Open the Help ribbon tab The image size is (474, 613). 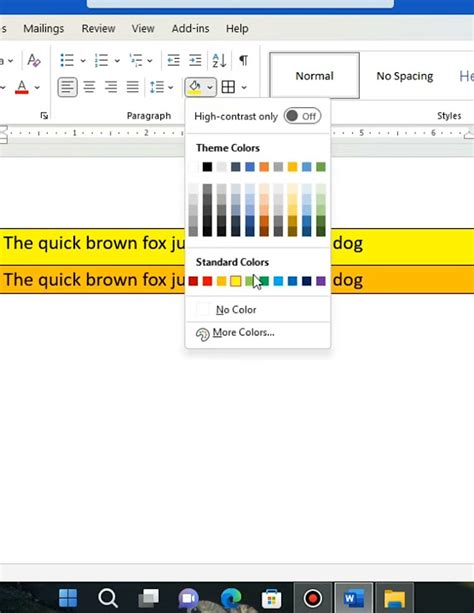237,29
